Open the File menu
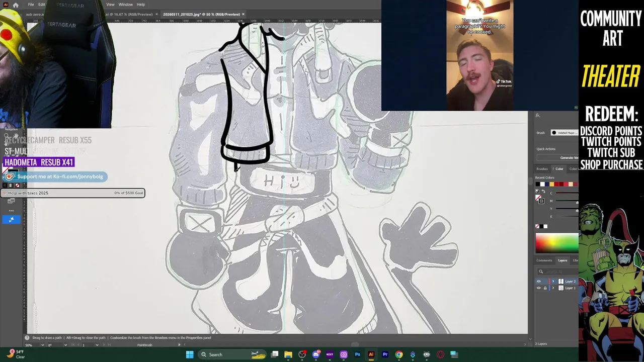Viewport: 644px width, 362px height. 31,5
